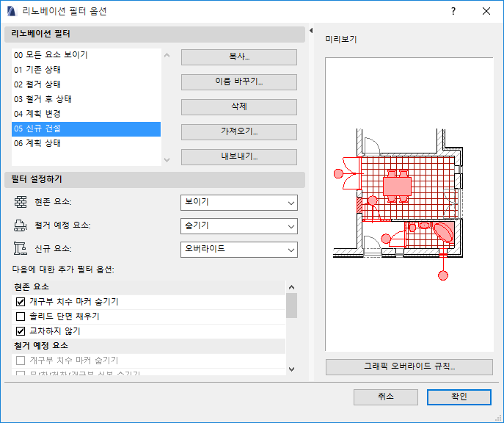Uncheck the 교차하지 않기 checkbox

pyautogui.click(x=21, y=331)
